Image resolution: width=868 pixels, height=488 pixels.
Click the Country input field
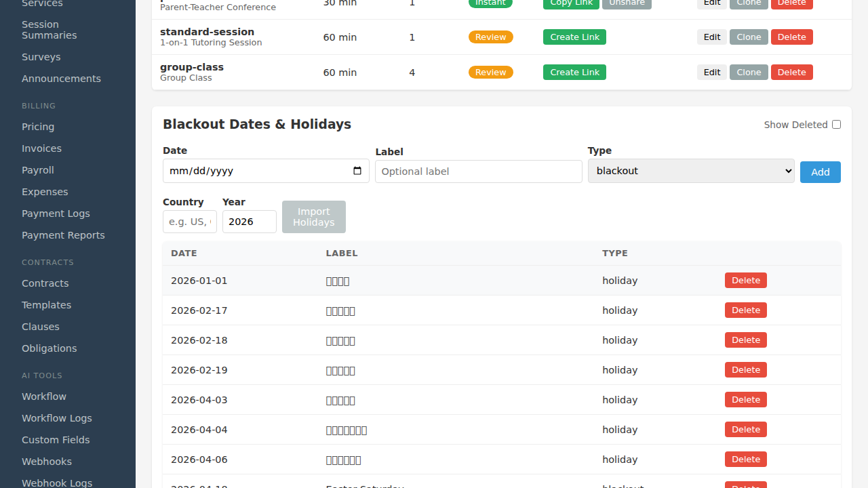190,222
